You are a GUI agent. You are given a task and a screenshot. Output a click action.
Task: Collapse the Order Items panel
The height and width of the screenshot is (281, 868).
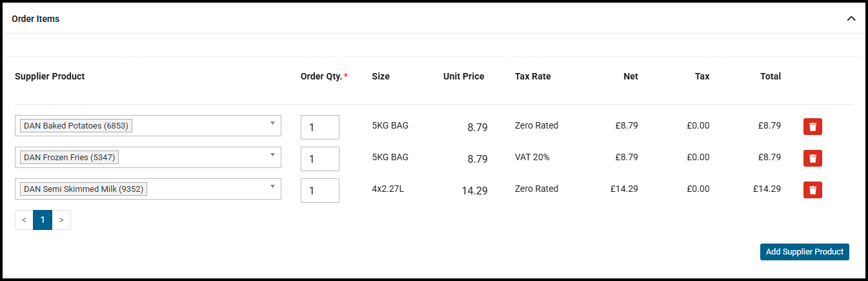[851, 19]
